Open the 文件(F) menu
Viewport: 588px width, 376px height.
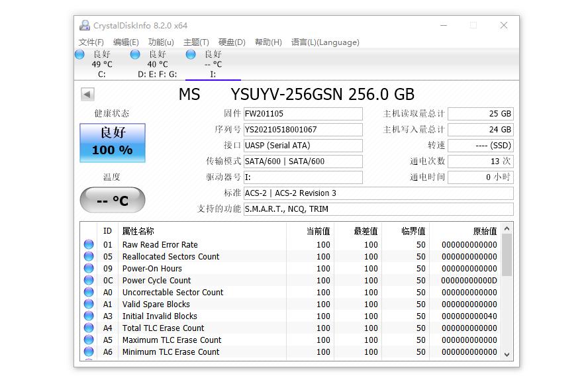point(91,42)
